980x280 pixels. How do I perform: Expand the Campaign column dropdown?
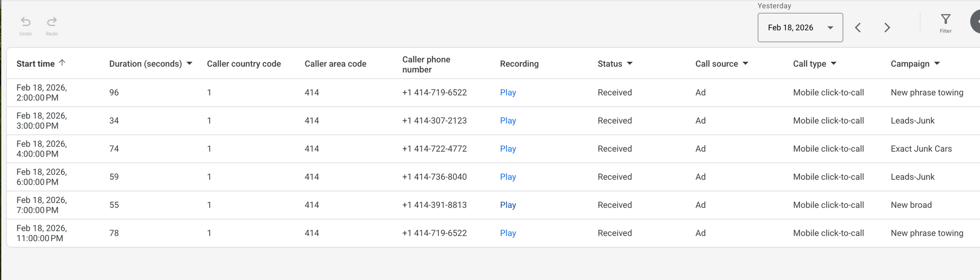tap(937, 63)
